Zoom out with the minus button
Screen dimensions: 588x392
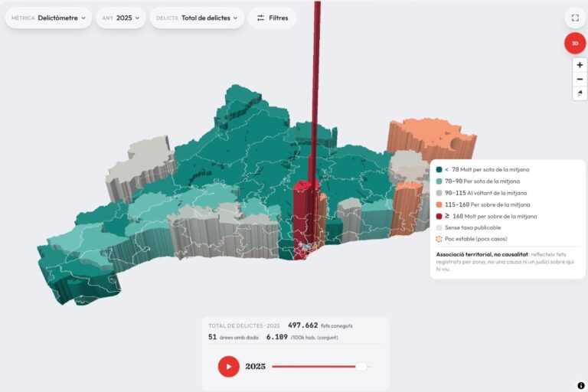click(580, 79)
